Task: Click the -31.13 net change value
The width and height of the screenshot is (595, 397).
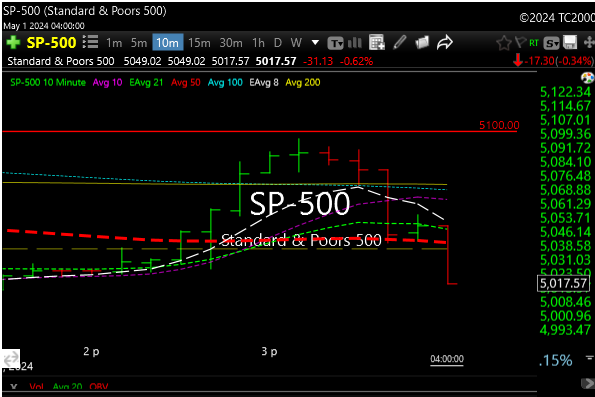Action: pyautogui.click(x=318, y=61)
